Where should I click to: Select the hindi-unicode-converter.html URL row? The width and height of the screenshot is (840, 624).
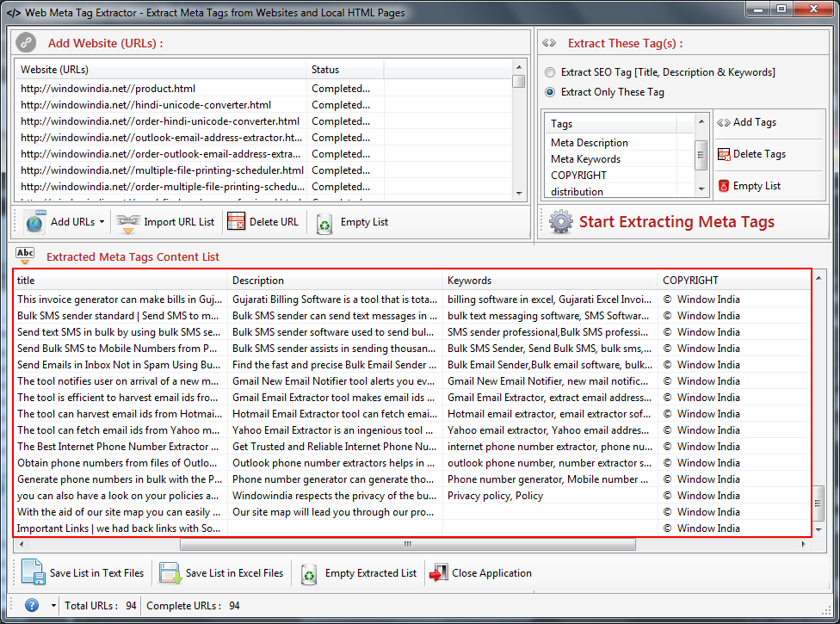pos(263,105)
